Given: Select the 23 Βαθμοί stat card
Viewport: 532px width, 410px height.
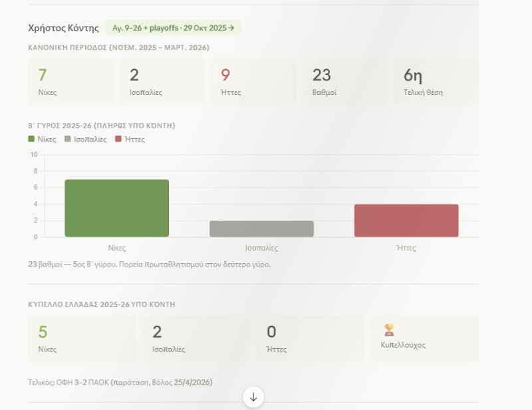Looking at the screenshot, I should (x=344, y=82).
